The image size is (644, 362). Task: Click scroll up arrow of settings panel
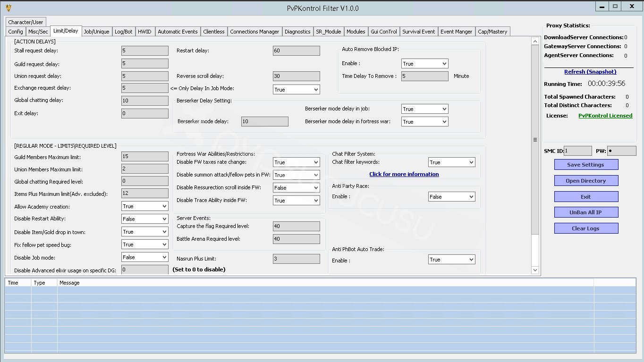(x=535, y=42)
